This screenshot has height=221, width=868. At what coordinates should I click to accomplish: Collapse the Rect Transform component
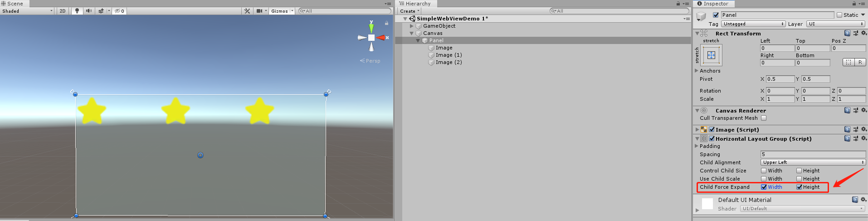tap(697, 33)
